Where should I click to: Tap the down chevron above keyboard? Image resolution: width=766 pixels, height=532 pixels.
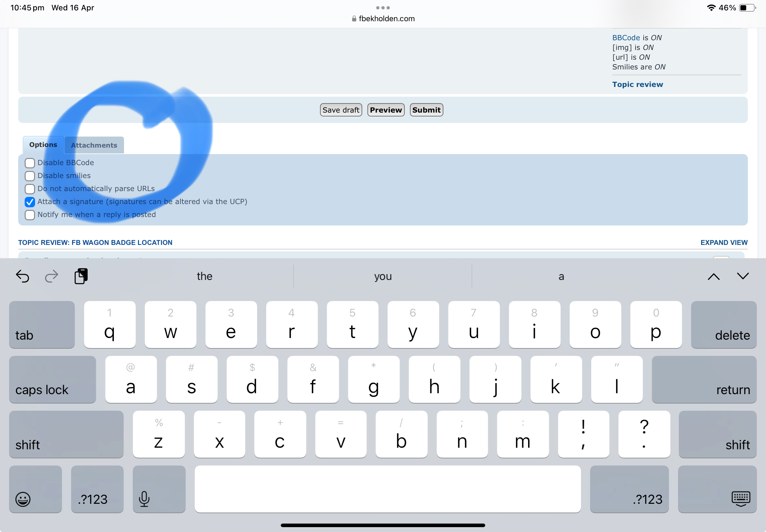click(743, 276)
